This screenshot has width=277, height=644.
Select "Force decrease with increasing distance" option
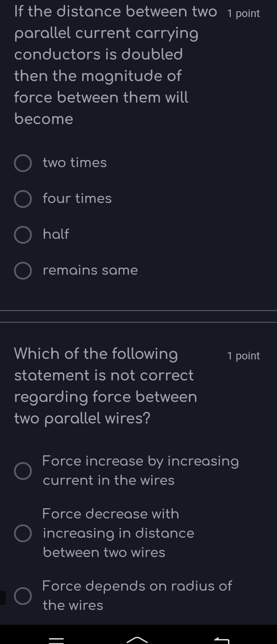pyautogui.click(x=23, y=533)
